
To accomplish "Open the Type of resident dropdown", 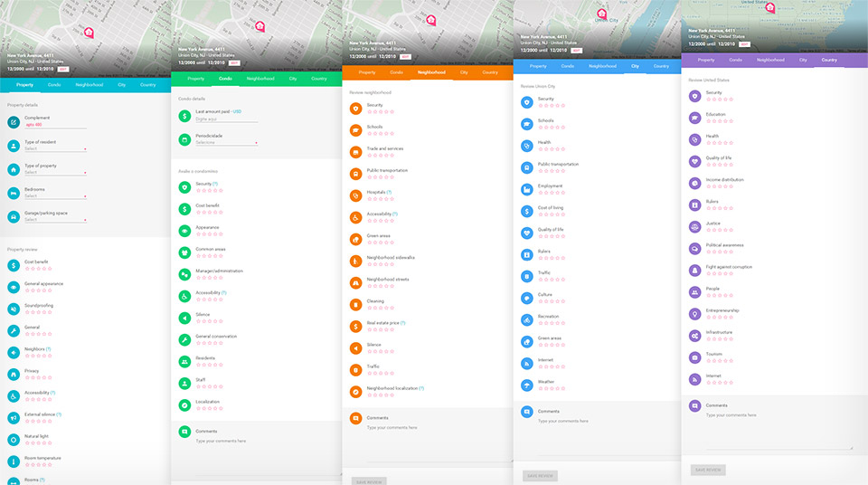I will 55,148.
